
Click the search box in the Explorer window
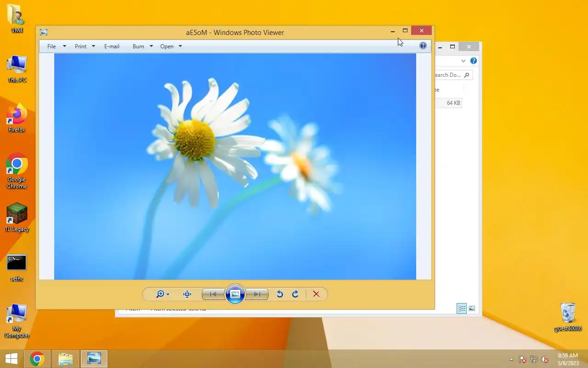pos(453,75)
